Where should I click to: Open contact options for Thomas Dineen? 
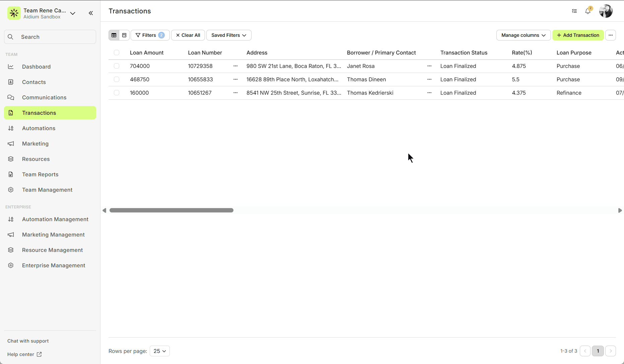(429, 79)
